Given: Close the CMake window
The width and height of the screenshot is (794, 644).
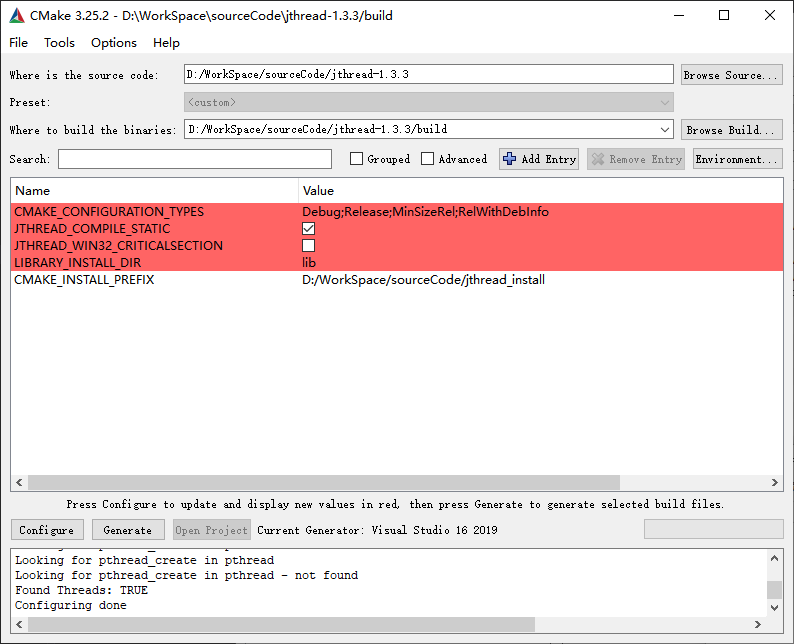Looking at the screenshot, I should click(x=770, y=16).
